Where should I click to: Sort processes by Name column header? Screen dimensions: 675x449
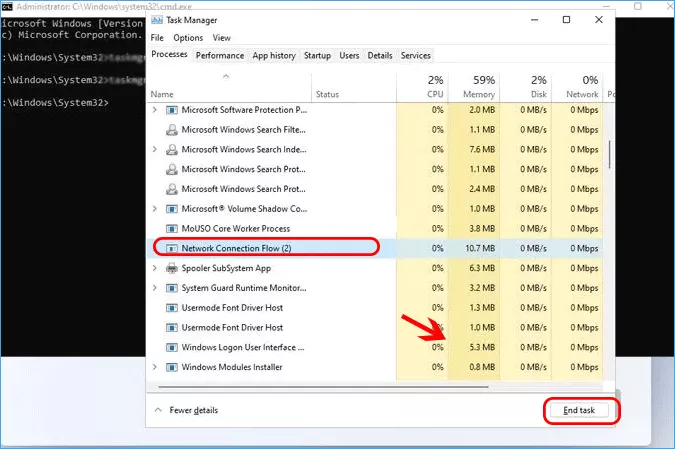coord(229,87)
